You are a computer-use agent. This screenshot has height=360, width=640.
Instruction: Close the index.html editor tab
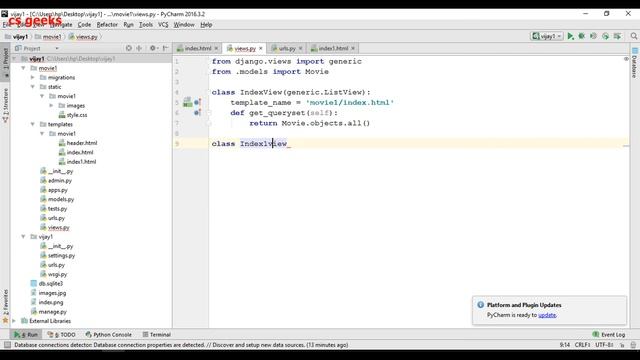tap(216, 48)
